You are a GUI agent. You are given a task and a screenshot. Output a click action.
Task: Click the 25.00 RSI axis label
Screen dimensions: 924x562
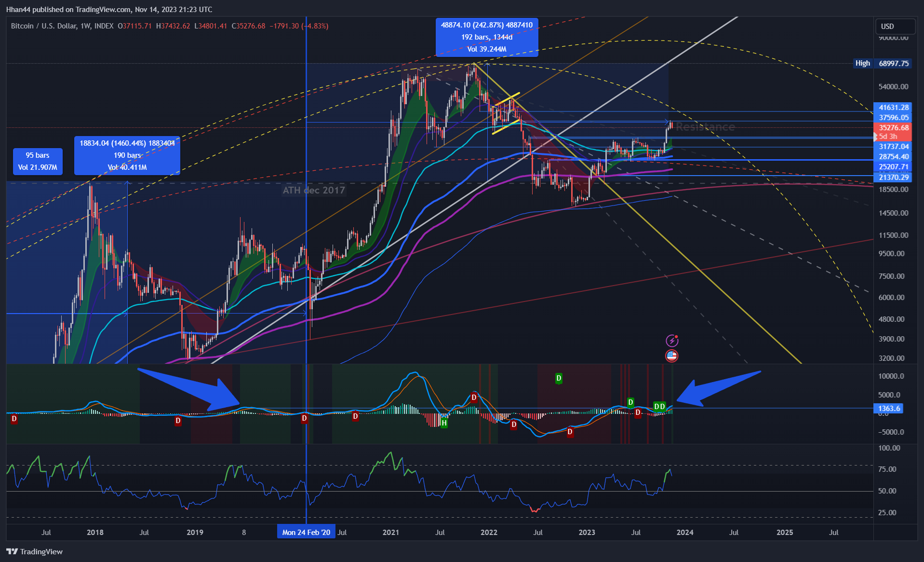(887, 513)
